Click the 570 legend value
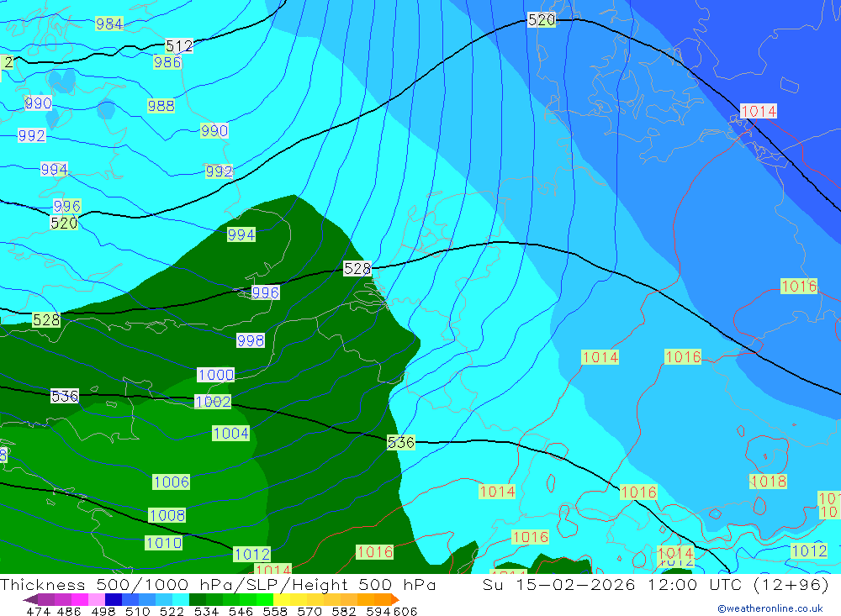 click(x=309, y=611)
